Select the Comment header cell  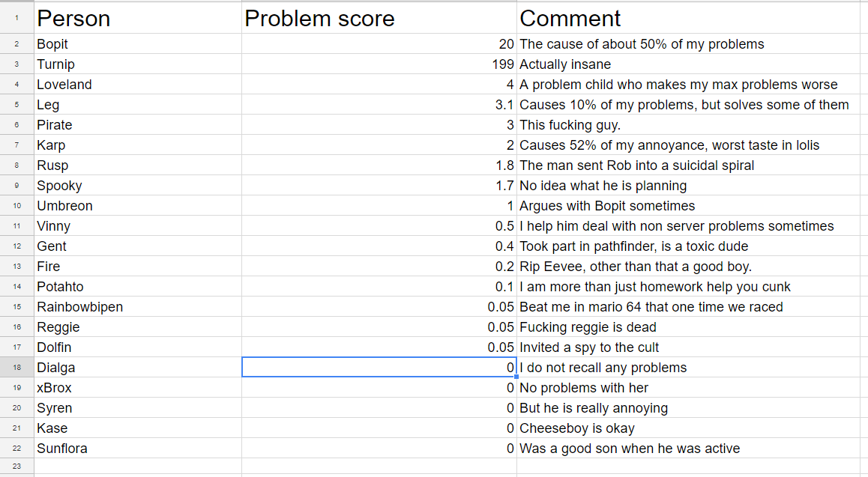click(x=688, y=18)
